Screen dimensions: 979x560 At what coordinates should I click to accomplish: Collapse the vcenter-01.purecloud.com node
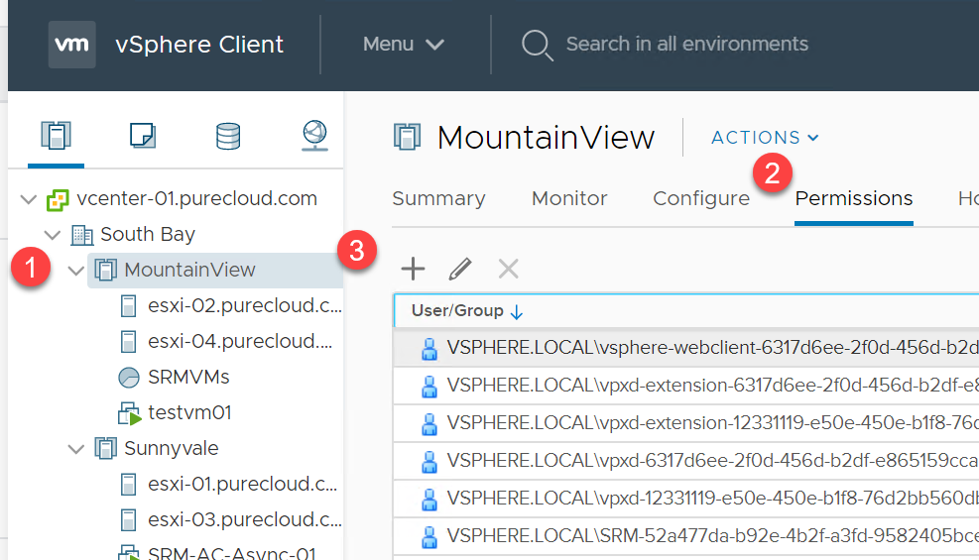29,199
